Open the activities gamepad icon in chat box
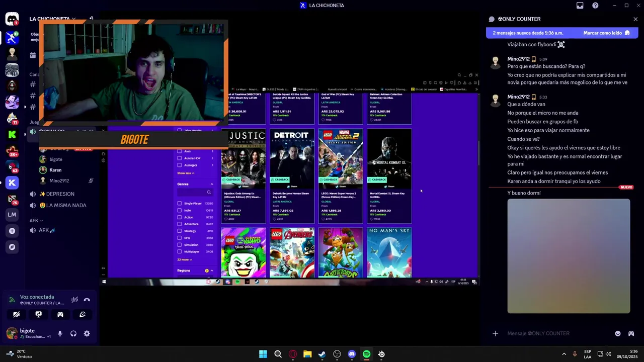Screen dimensions: 644x362 pos(631,333)
